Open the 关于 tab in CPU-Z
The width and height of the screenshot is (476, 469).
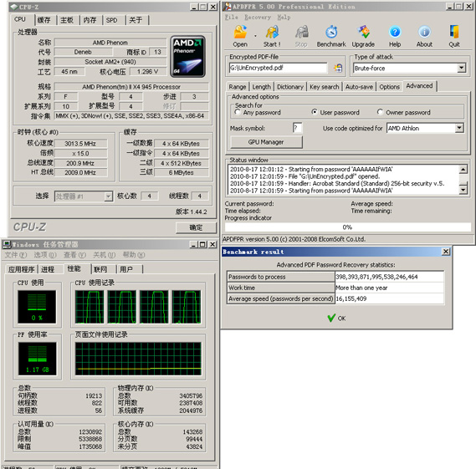coord(136,20)
